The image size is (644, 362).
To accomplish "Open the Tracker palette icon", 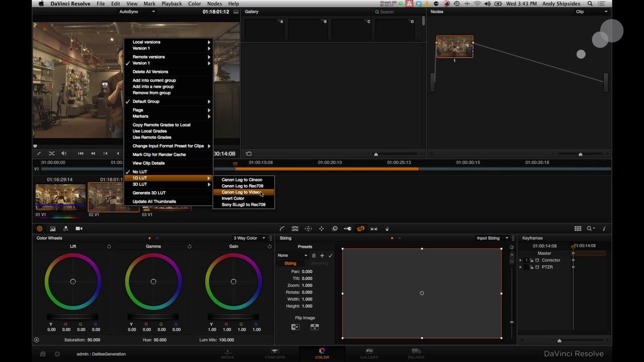I will point(321,229).
